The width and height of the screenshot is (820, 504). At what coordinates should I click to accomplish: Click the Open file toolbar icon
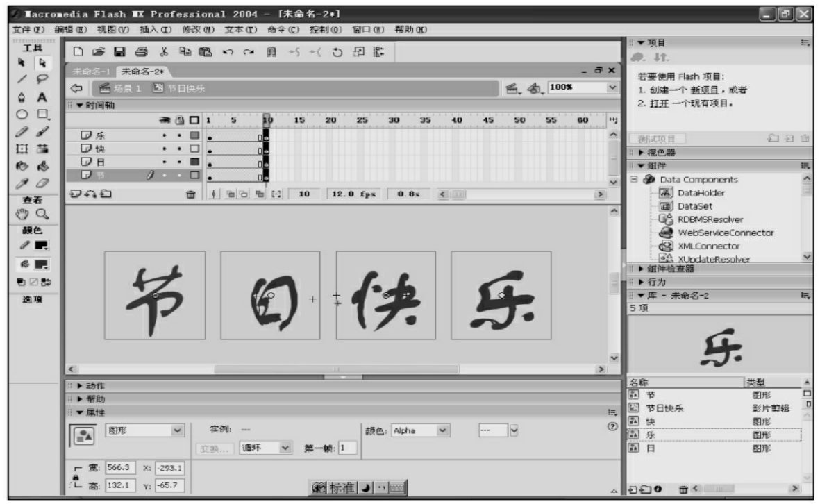pos(99,51)
